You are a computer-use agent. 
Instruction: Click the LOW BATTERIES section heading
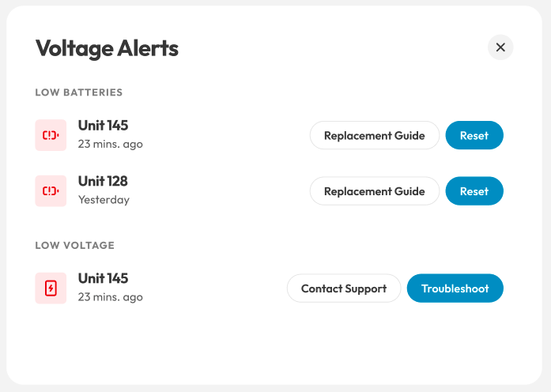coord(79,92)
